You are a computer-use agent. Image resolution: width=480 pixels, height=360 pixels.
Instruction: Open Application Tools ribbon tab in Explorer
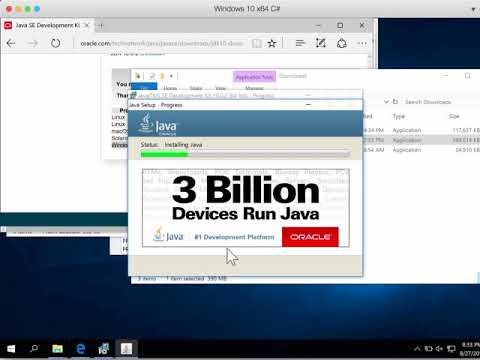(254, 77)
